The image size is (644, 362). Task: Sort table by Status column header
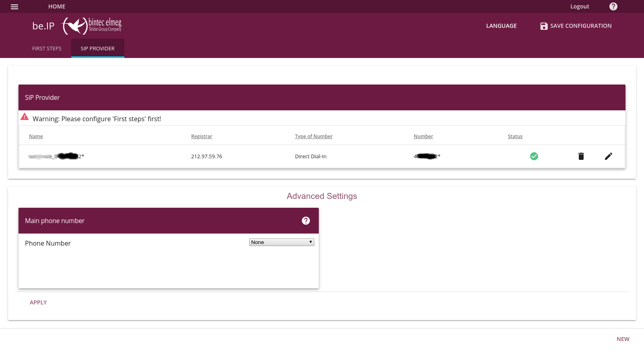515,137
